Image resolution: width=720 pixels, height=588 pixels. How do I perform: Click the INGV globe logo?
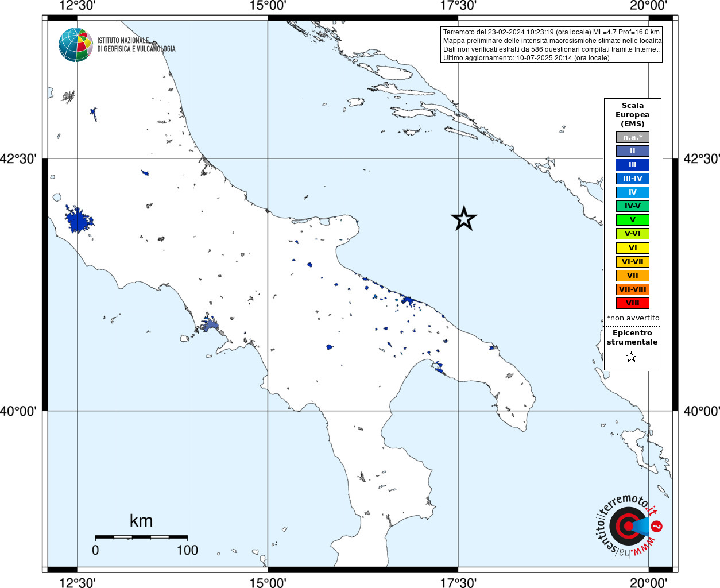[76, 45]
